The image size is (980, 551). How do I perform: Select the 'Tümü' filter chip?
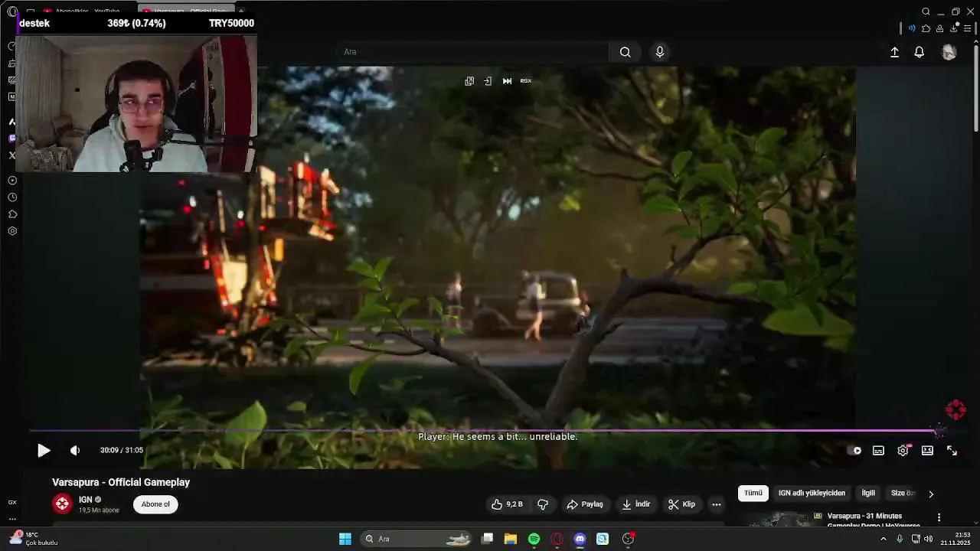coord(753,494)
